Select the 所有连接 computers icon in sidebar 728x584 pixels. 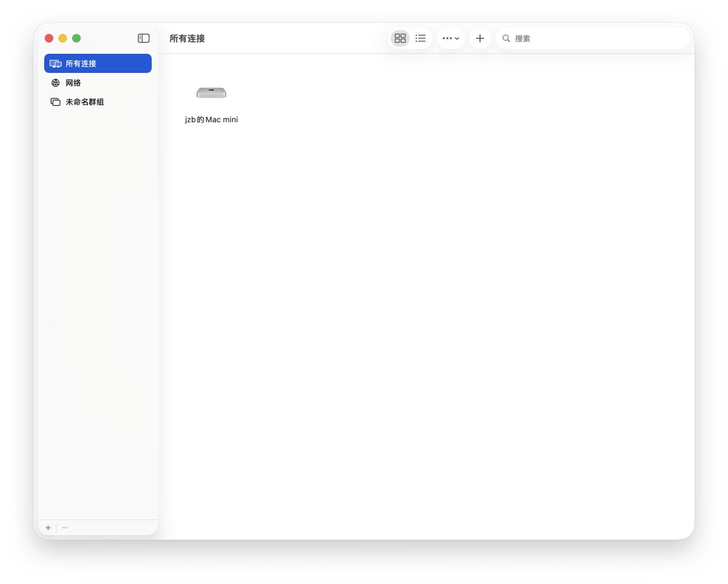point(56,63)
